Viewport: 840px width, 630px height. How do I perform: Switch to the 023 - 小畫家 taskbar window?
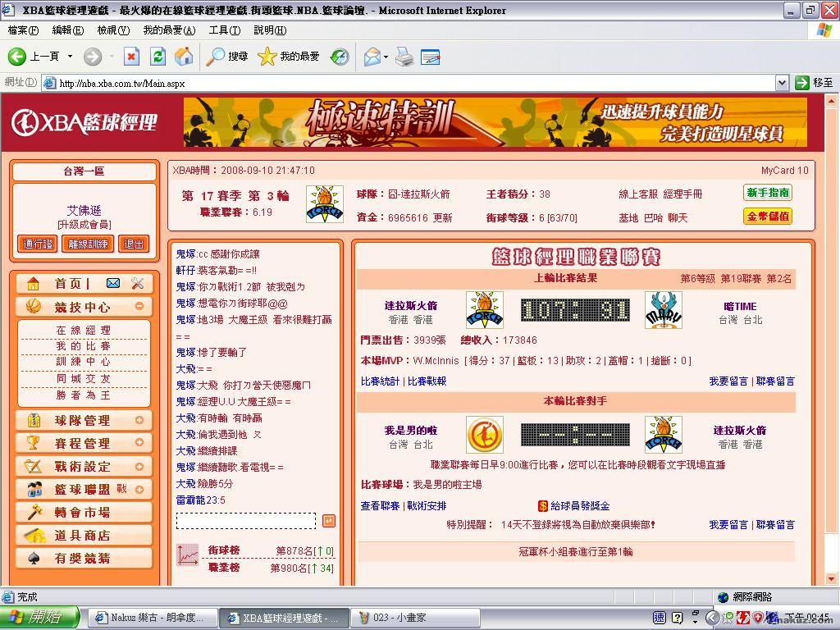pyautogui.click(x=415, y=618)
